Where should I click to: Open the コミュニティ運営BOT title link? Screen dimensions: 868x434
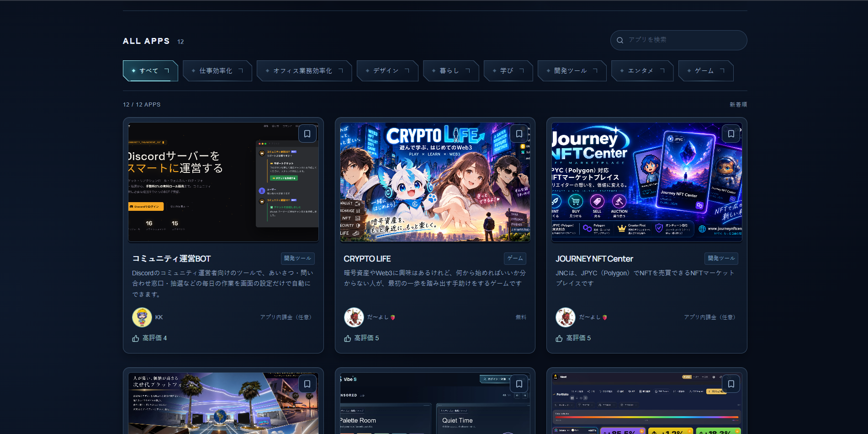171,259
